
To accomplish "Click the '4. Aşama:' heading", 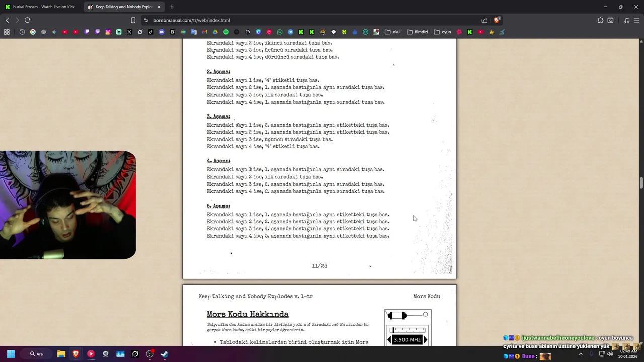I will [x=218, y=161].
